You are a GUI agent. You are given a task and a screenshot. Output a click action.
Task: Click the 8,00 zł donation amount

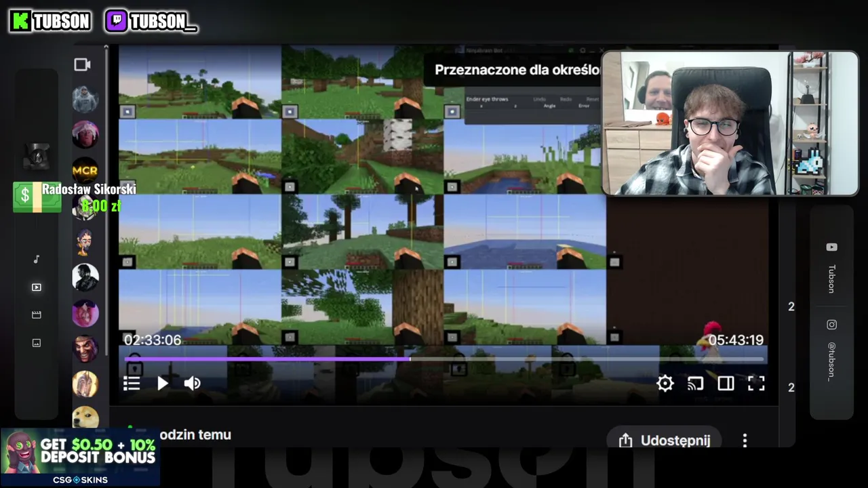(x=101, y=205)
